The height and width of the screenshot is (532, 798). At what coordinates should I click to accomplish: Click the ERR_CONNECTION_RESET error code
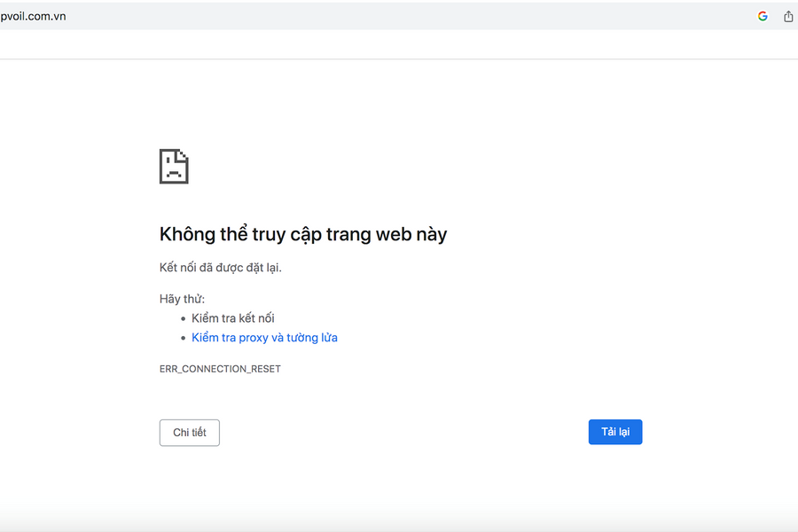click(x=220, y=369)
